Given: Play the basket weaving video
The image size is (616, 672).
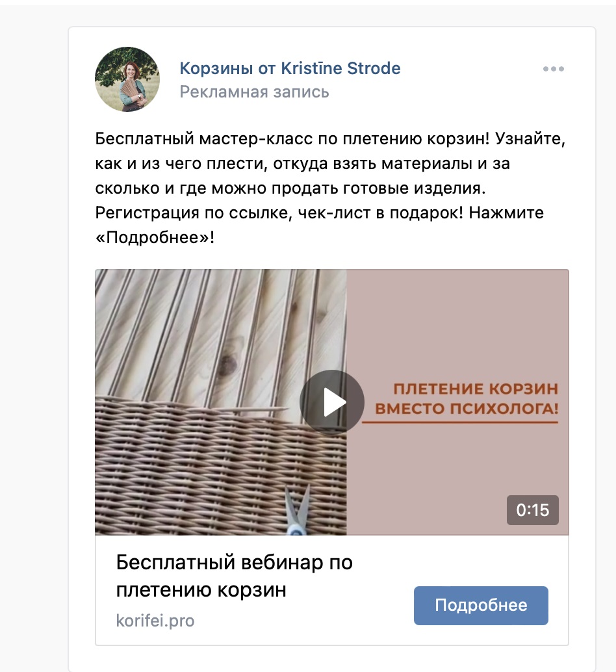Looking at the screenshot, I should click(332, 402).
